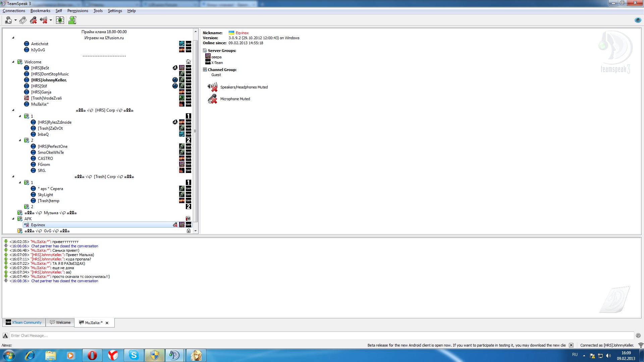
Task: Toggle the Away status toolbar icon
Action: click(8, 20)
